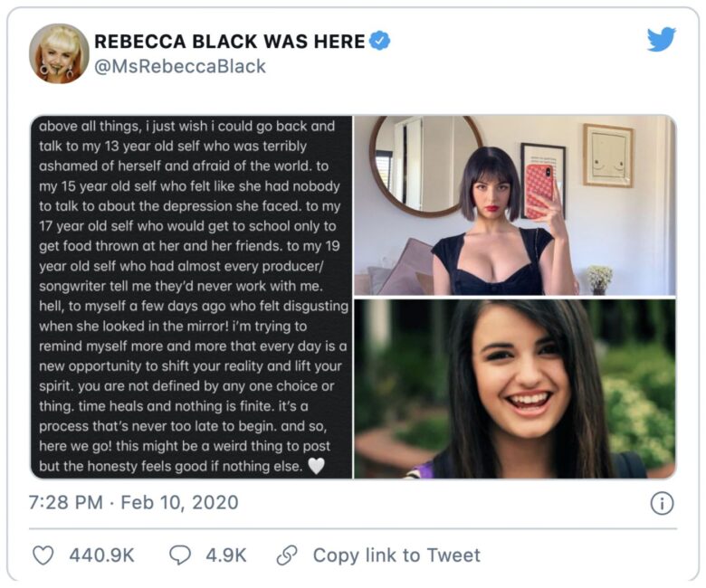706x588 pixels.
Task: Click the REBECCA BLACK WAS HERE display name
Action: tap(230, 42)
